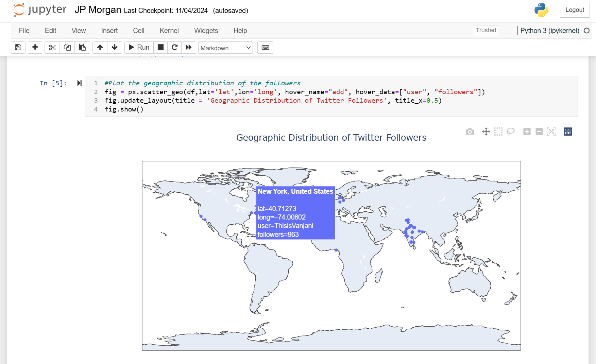Click the New York hover tooltip box
596x364 pixels.
pos(295,213)
